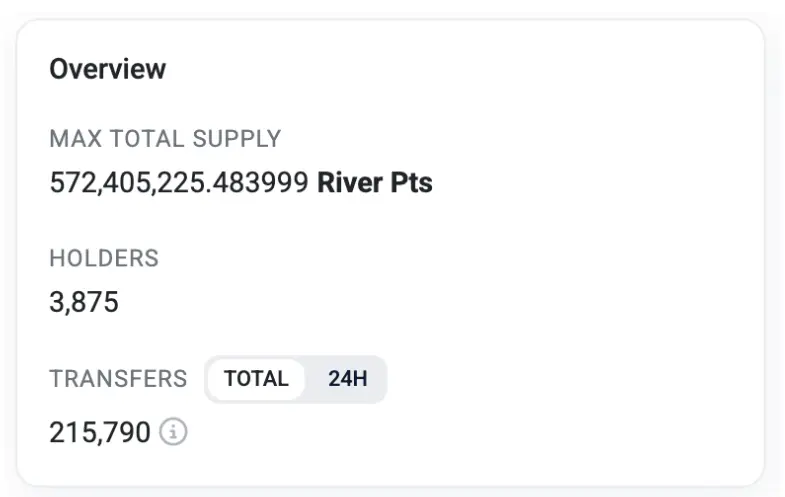
Task: Click the MAX TOTAL SUPPLY label
Action: 165,139
